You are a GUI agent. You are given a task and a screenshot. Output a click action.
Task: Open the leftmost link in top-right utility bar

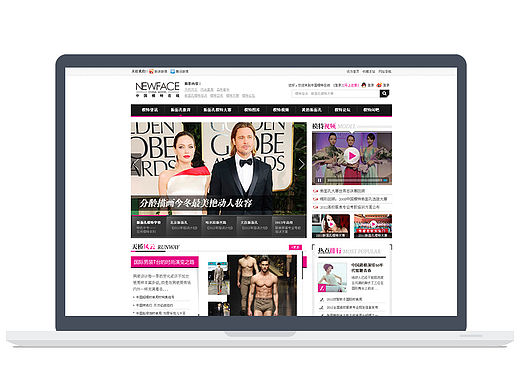click(x=353, y=71)
